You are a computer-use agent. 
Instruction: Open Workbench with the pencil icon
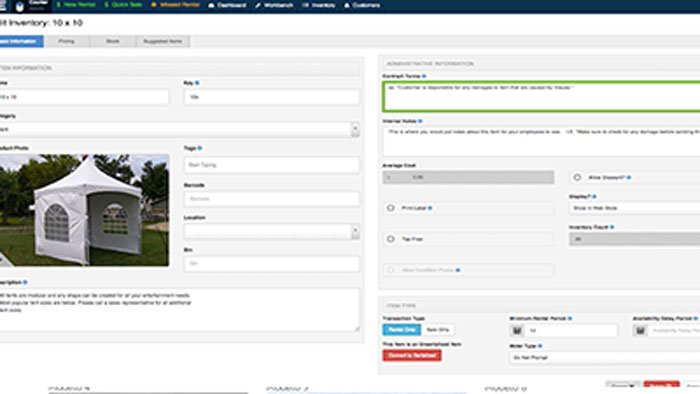click(x=274, y=5)
